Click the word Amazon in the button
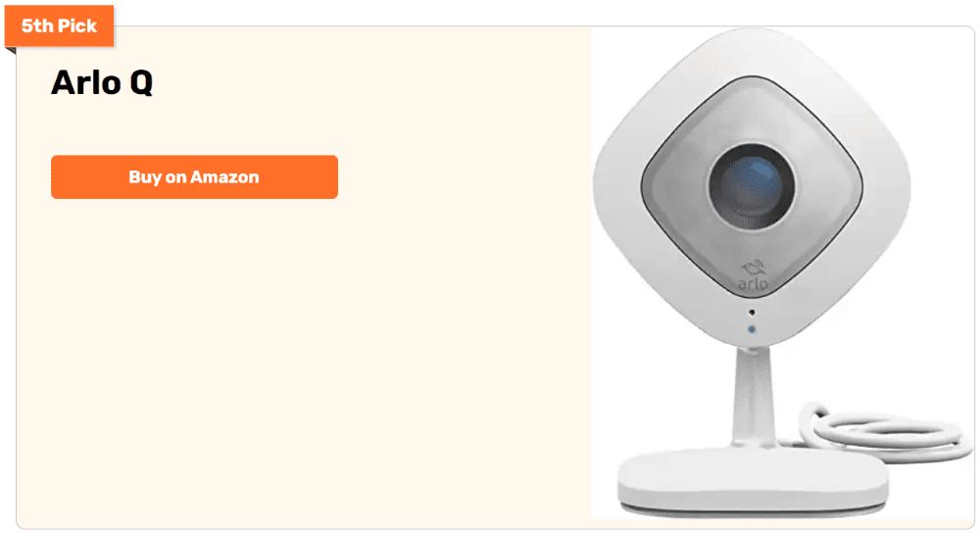Viewport: 980px width, 535px height. click(224, 177)
